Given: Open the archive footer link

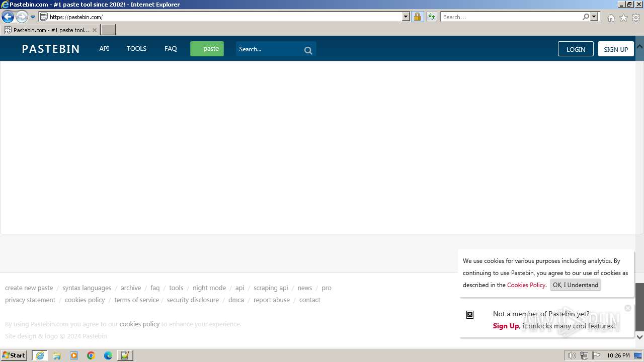Looking at the screenshot, I should coord(131,288).
